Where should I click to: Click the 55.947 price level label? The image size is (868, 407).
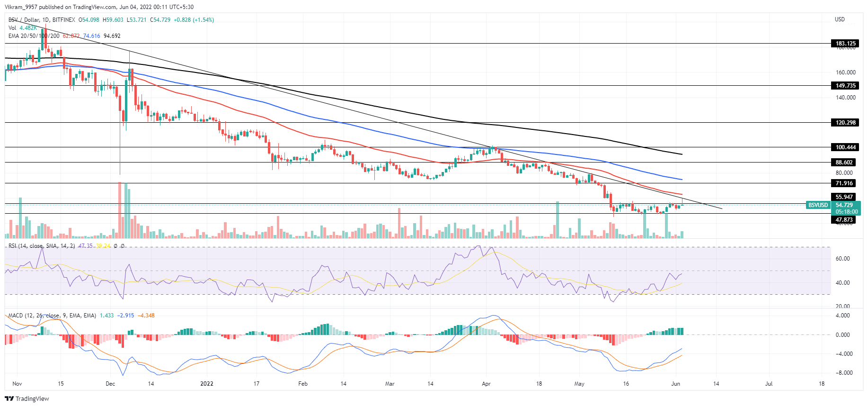point(844,197)
